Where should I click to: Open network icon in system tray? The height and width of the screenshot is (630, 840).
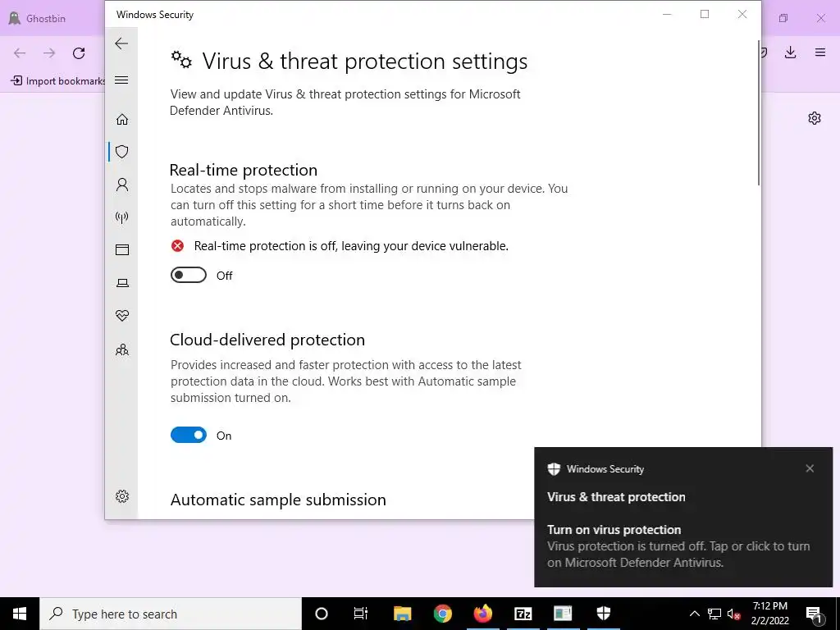[714, 614]
